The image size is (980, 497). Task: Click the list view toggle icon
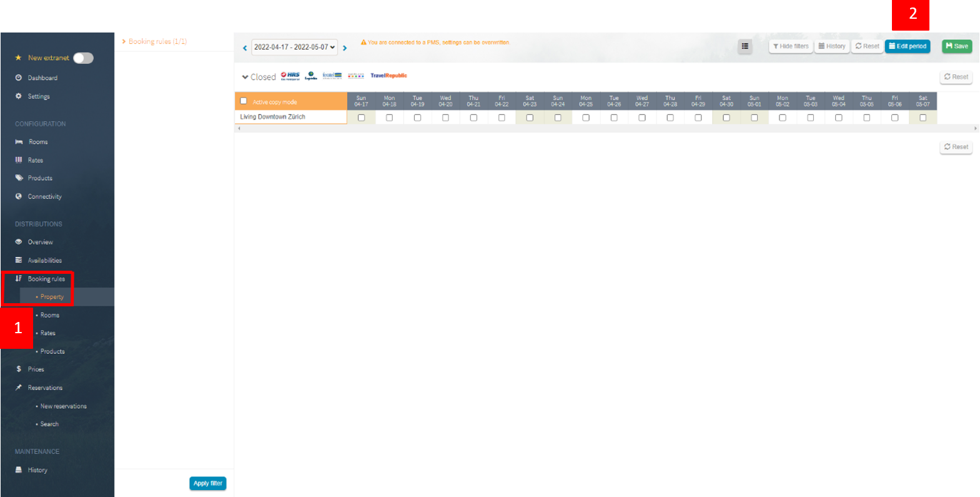pyautogui.click(x=745, y=46)
